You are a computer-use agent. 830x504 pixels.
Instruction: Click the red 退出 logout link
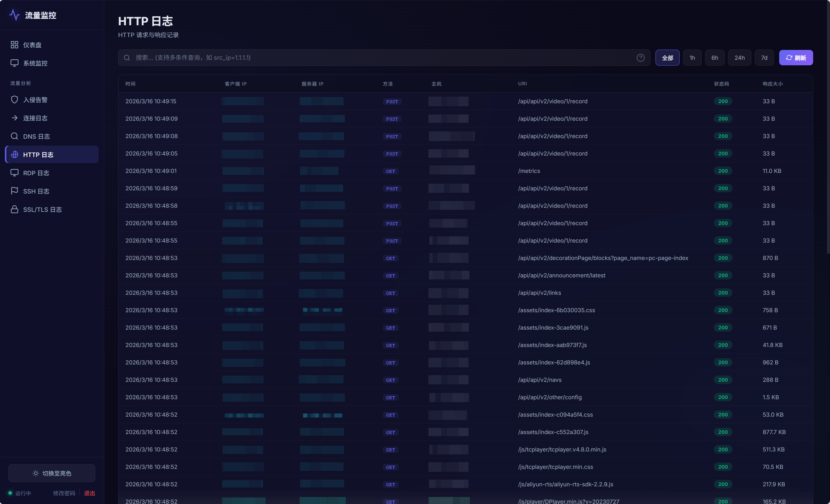pos(89,493)
